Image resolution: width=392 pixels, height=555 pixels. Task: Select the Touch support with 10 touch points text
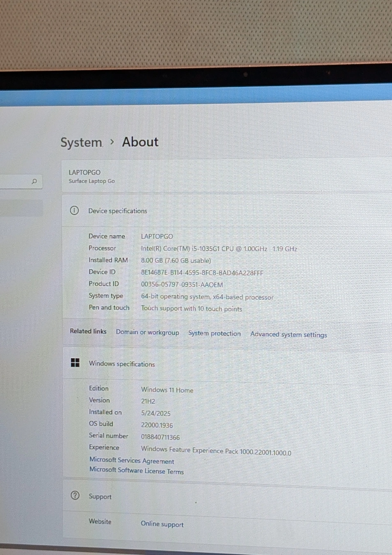click(x=191, y=309)
